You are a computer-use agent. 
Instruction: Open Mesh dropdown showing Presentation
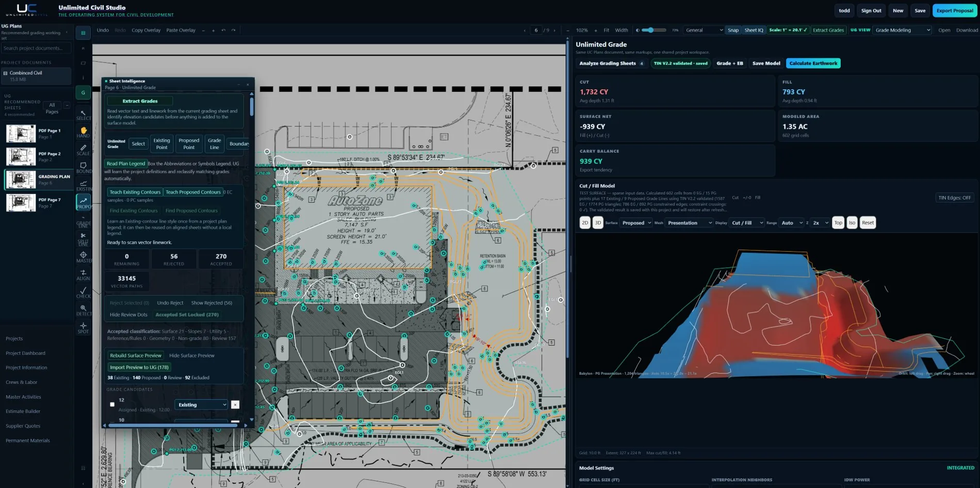690,223
